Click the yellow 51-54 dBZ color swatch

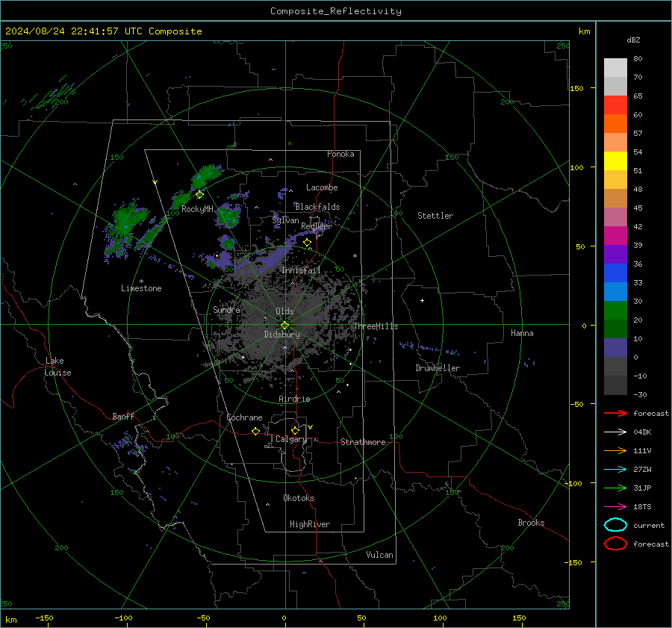click(615, 161)
